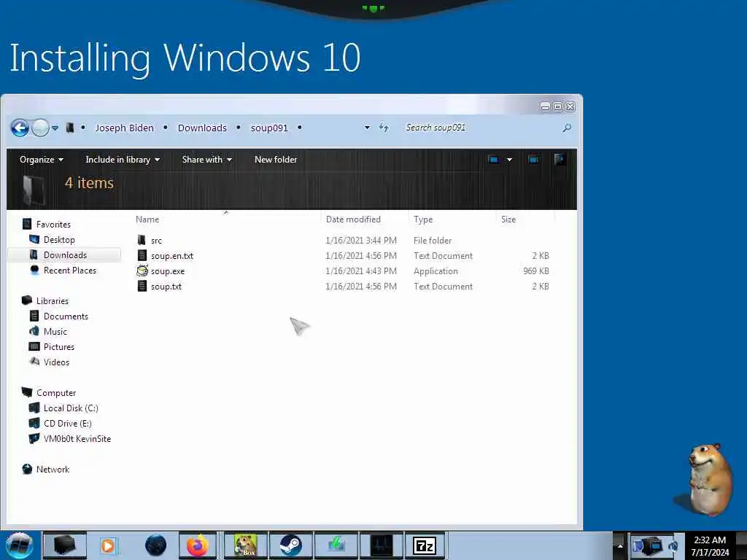Open the view options dropdown arrow

[x=509, y=160]
